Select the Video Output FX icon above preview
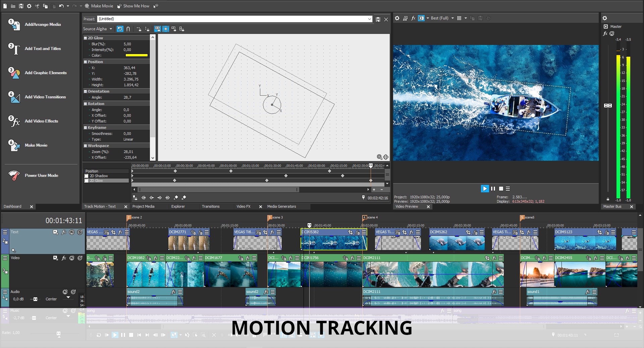 tap(413, 18)
